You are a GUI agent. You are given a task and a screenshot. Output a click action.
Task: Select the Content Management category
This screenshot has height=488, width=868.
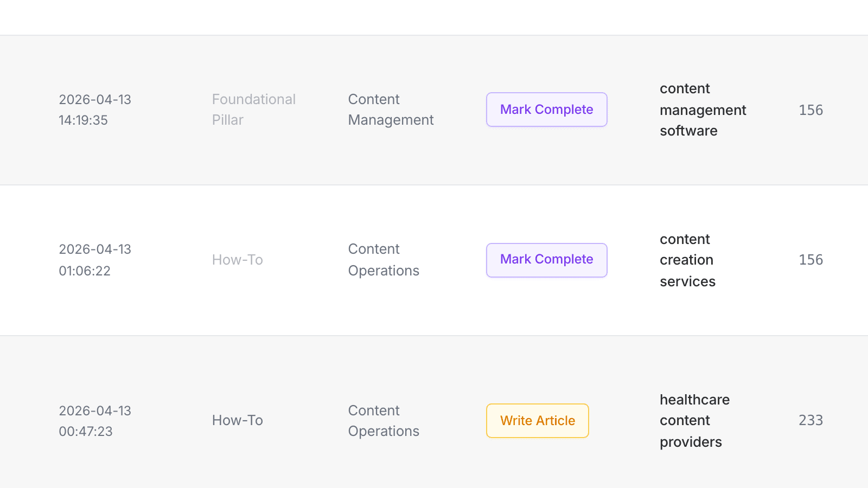click(391, 110)
